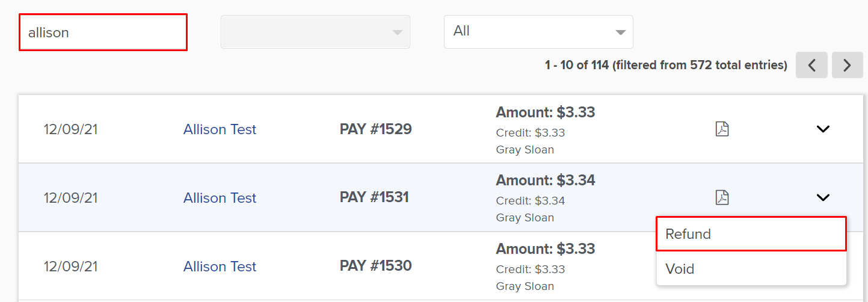Expand actions chevron for PAY #1529
Viewport: 868px width, 302px height.
coord(823,129)
